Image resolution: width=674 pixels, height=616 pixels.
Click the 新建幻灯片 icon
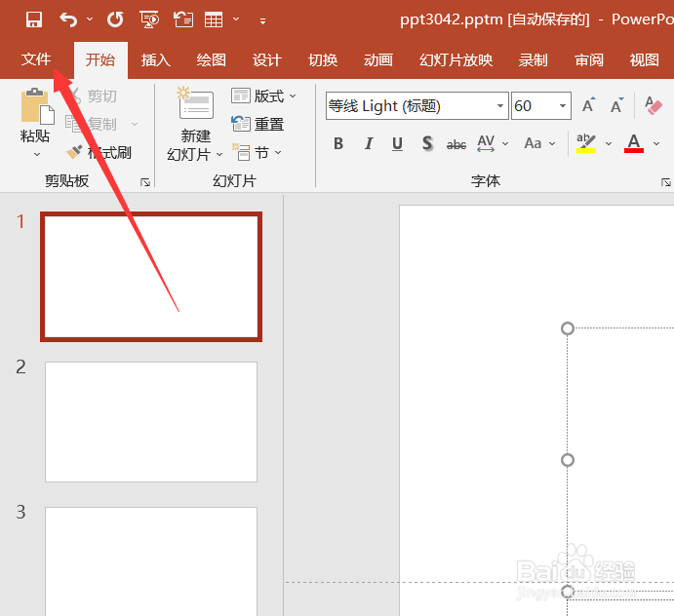click(x=196, y=103)
